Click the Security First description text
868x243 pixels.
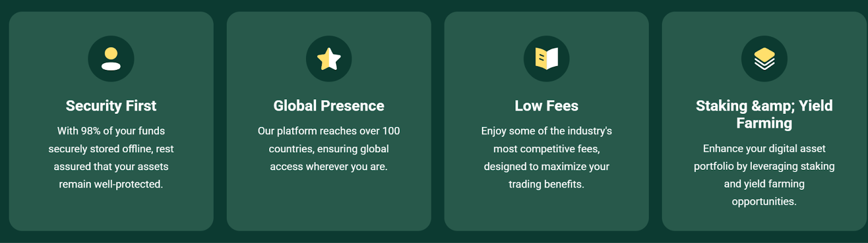pyautogui.click(x=111, y=157)
